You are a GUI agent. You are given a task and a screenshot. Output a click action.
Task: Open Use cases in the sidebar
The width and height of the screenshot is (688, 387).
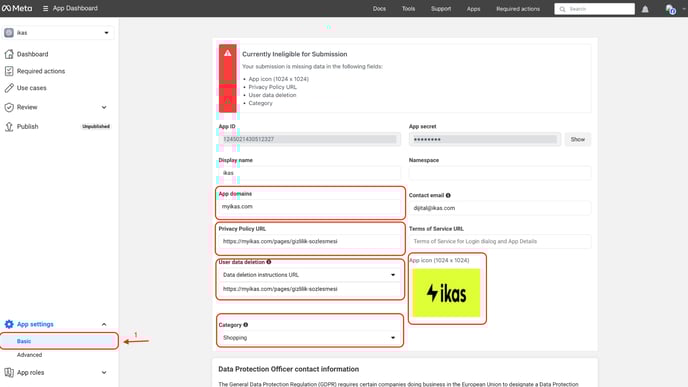32,88
